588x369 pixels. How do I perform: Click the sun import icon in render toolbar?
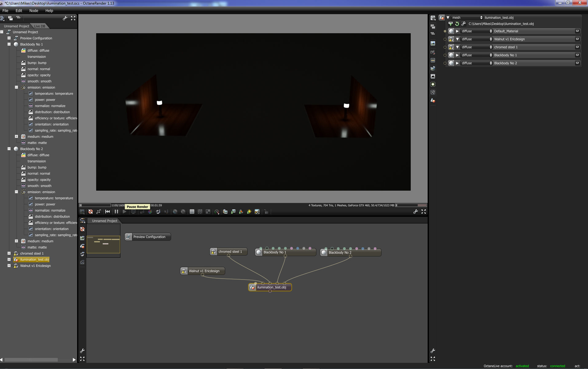click(249, 212)
